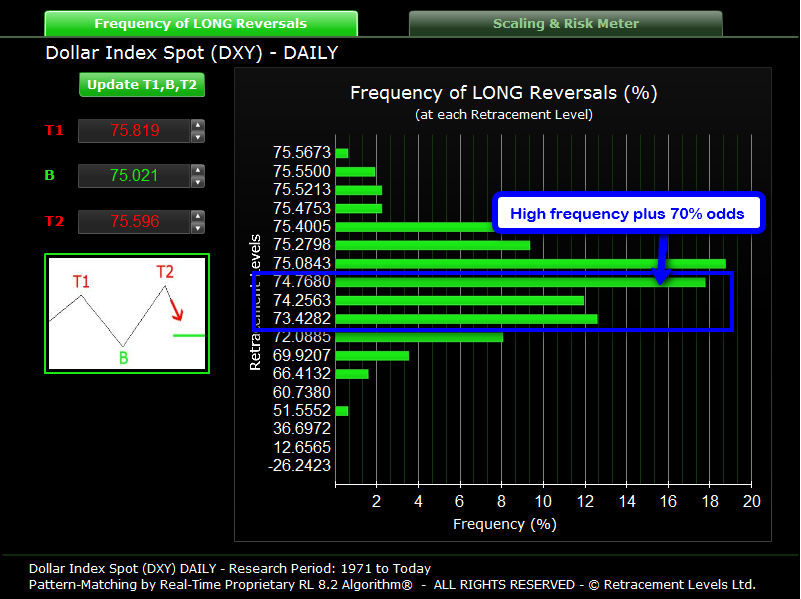Select the T2 value field showing 75.596
Screen dimensions: 801x599
(134, 222)
